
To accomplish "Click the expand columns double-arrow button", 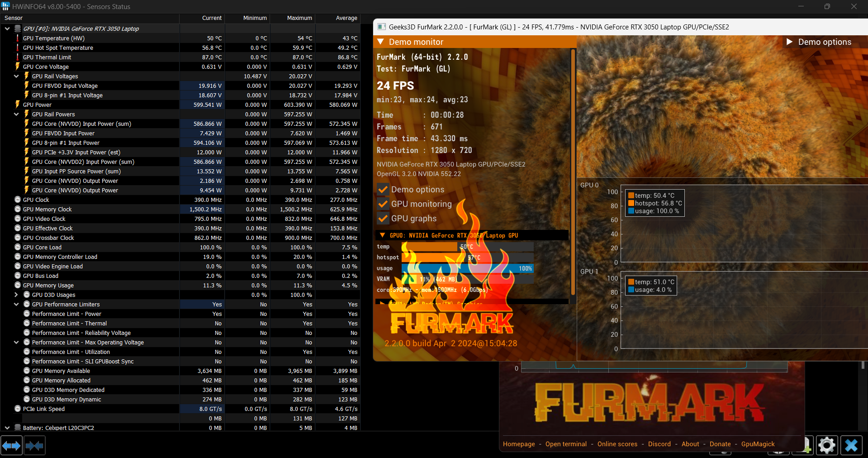I will point(11,446).
